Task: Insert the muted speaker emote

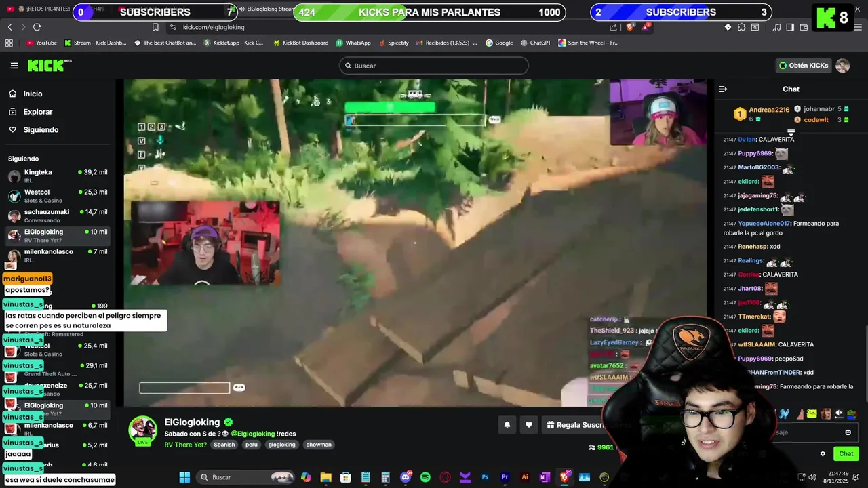Action: pos(839,413)
